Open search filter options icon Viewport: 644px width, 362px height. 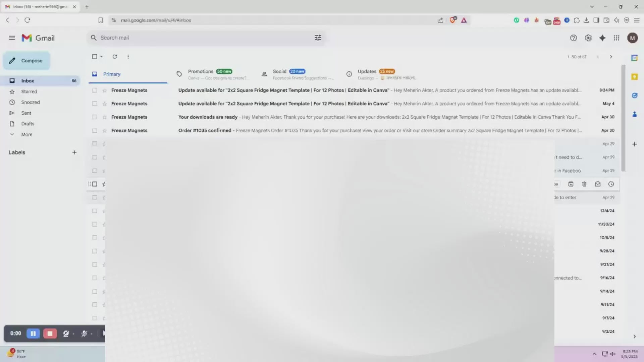(318, 38)
